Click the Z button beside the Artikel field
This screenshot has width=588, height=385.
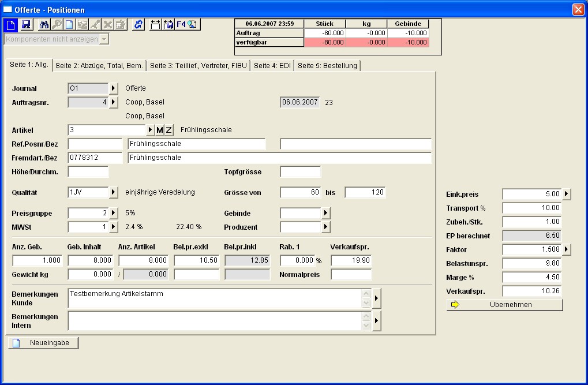(168, 130)
